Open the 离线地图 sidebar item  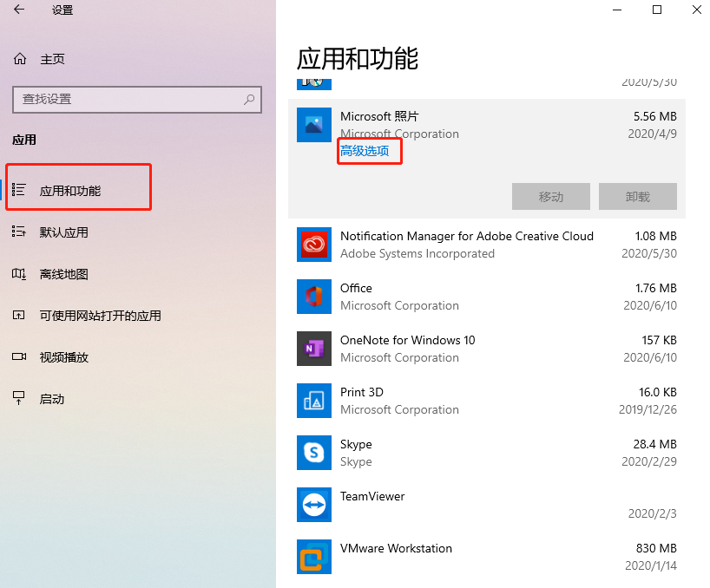pyautogui.click(x=63, y=274)
